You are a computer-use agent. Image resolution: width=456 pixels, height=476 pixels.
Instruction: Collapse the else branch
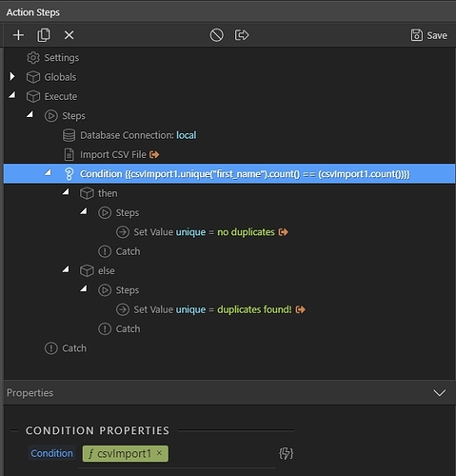66,269
